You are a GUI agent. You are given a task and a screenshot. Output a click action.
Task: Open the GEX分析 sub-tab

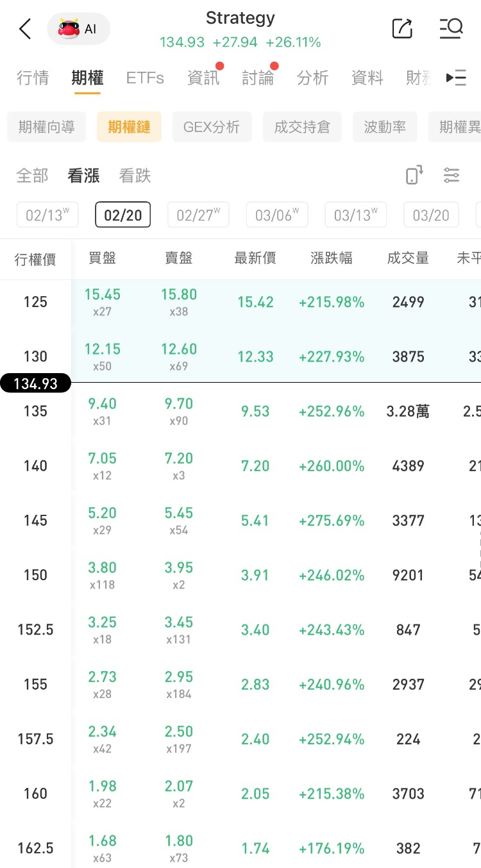[212, 127]
